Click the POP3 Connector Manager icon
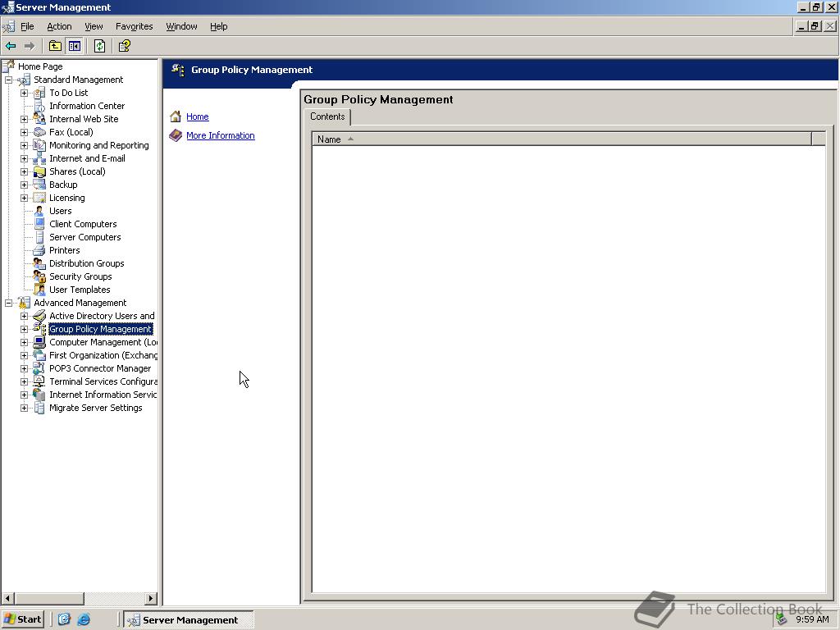This screenshot has width=840, height=630. pos(39,368)
